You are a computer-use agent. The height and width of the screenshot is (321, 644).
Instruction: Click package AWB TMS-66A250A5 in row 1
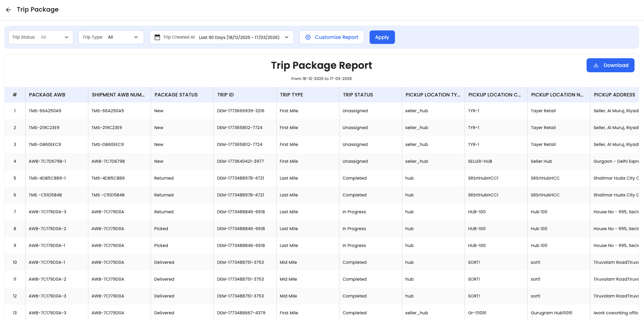point(45,111)
